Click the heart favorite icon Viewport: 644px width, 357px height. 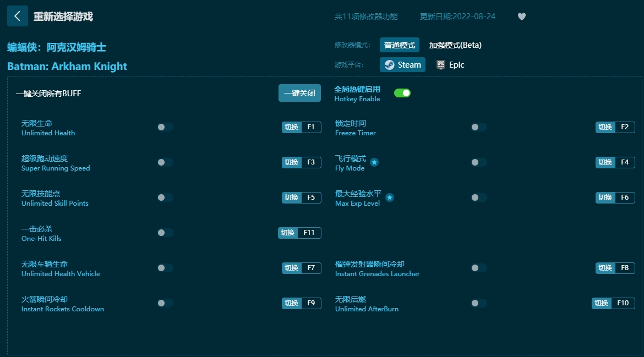coord(522,17)
